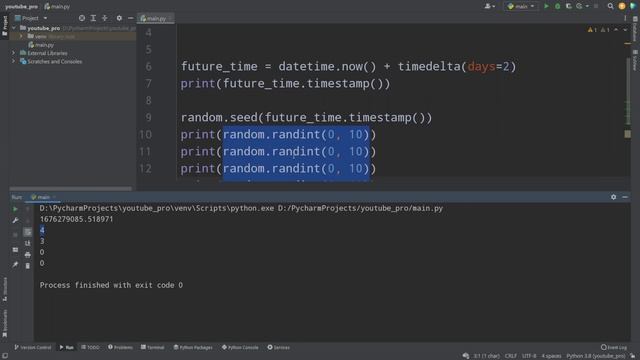
Task: Click the cursor position in the status bar
Action: coord(486,356)
